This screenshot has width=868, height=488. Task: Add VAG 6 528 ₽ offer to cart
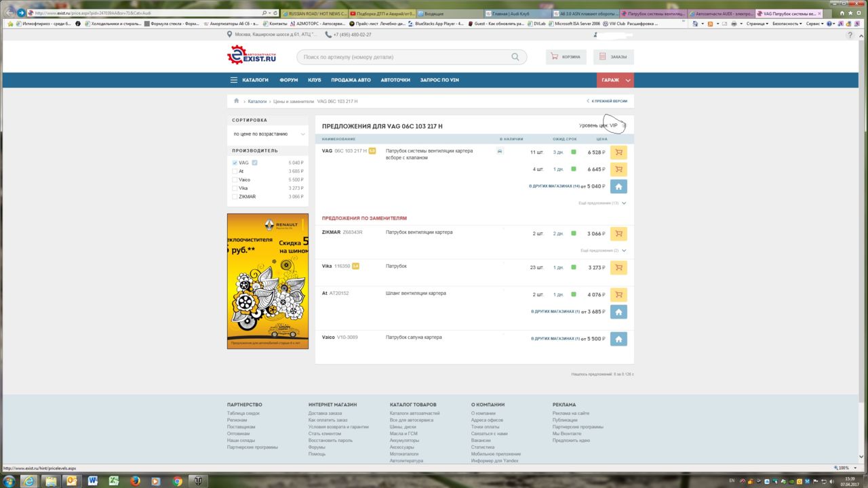pyautogui.click(x=618, y=152)
